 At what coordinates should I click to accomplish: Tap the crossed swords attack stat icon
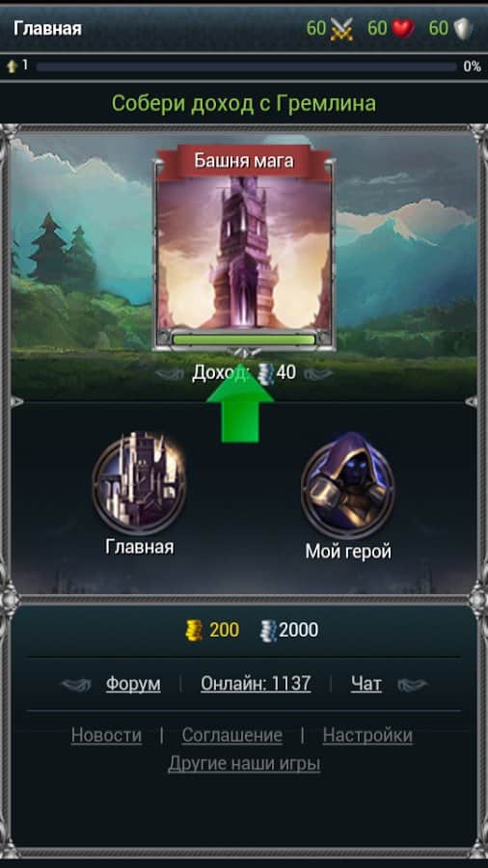pyautogui.click(x=341, y=28)
